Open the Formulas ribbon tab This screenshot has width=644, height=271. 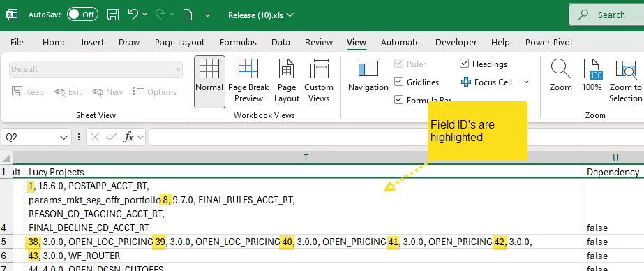point(238,43)
